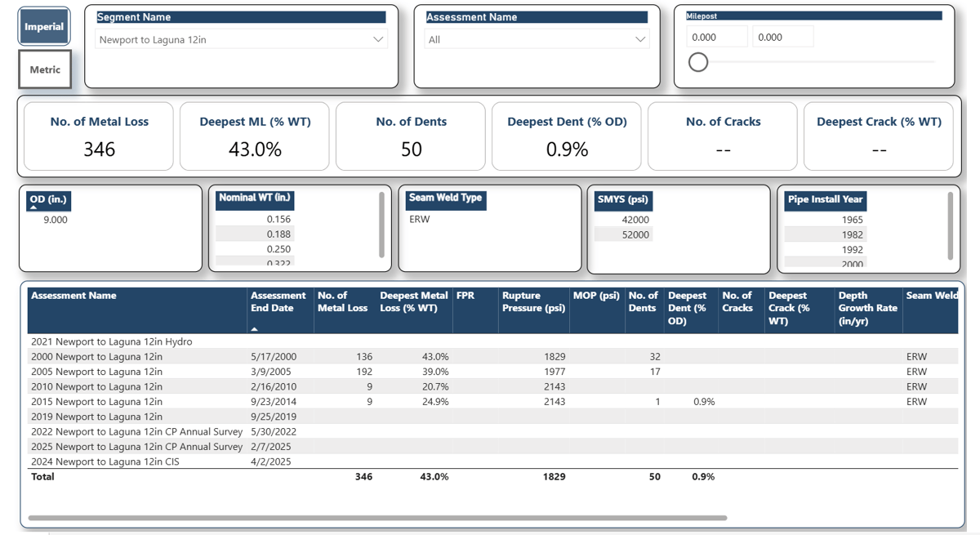Click the sort arrow under Assessment End Date
The height and width of the screenshot is (535, 980).
(x=255, y=328)
